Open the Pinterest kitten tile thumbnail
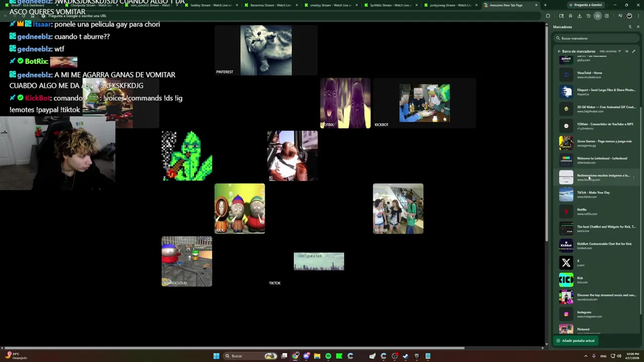Screen dimensions: 644x362 click(266, 50)
